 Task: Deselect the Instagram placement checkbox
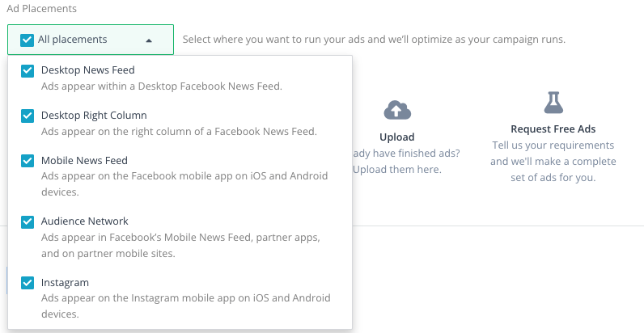(x=28, y=283)
